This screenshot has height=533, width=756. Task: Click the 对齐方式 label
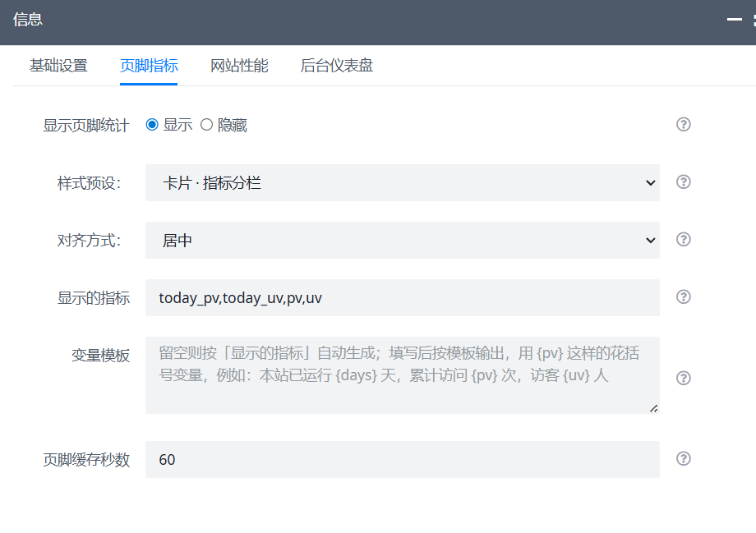90,240
